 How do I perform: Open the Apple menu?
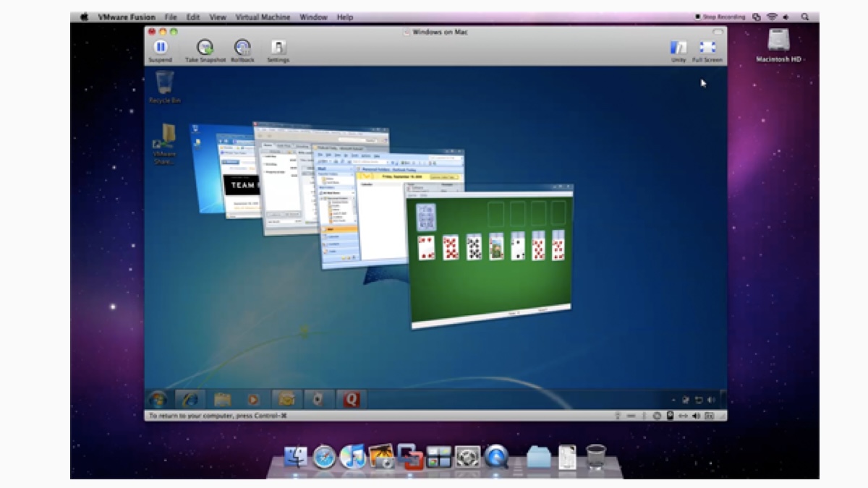(84, 17)
